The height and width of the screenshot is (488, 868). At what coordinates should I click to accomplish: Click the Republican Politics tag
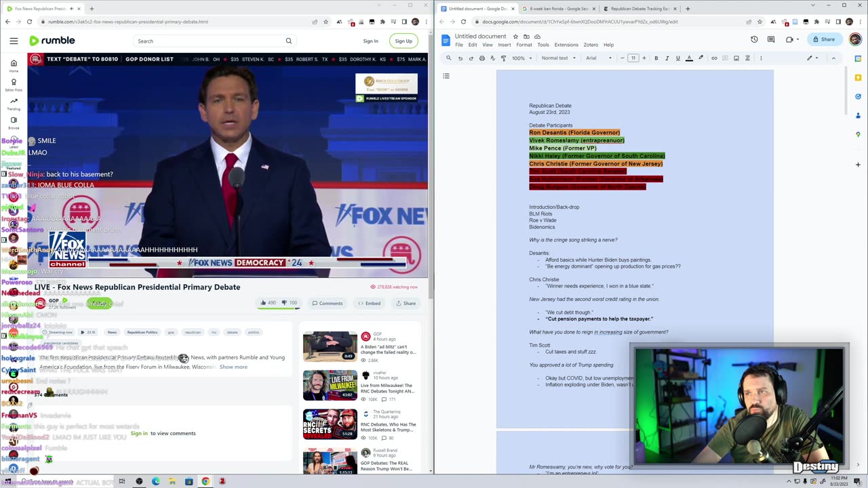click(142, 332)
